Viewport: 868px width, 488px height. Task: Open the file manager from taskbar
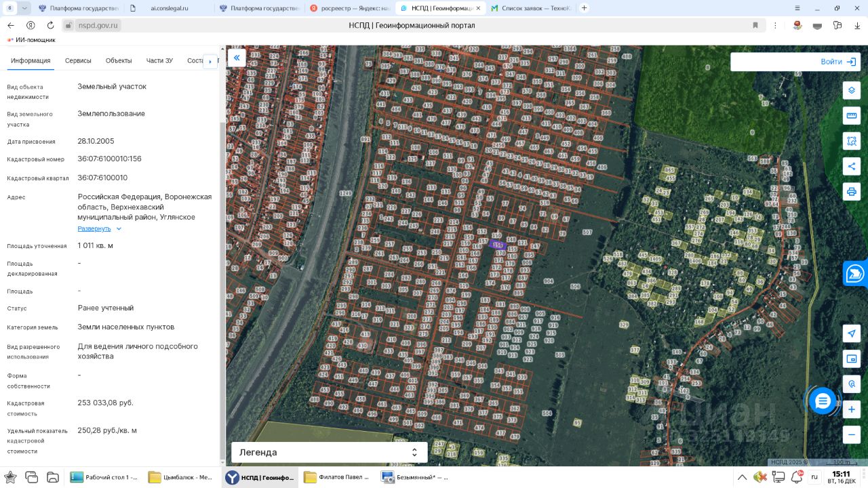pyautogui.click(x=52, y=476)
